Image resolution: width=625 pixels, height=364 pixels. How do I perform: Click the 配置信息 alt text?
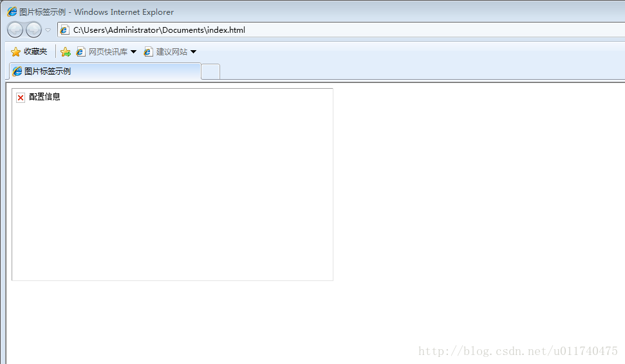[x=44, y=96]
